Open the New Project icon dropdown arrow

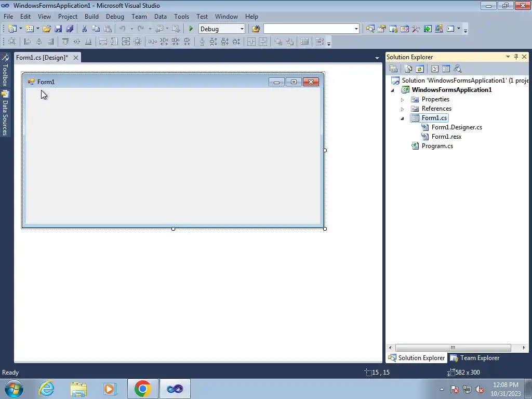20,29
